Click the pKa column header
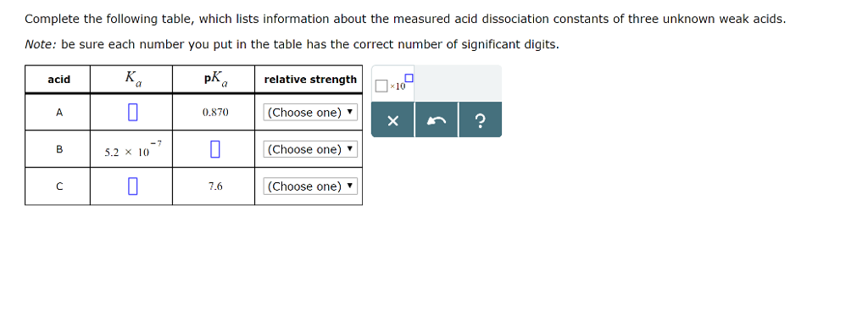Screen dimensions: 868x322 click(216, 79)
